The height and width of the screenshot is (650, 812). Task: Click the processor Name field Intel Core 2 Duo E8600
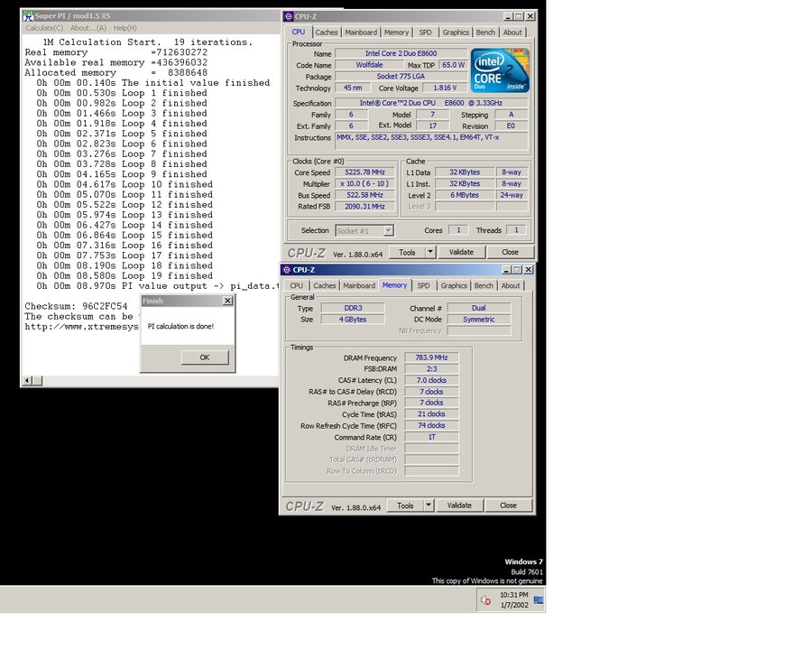[x=401, y=53]
